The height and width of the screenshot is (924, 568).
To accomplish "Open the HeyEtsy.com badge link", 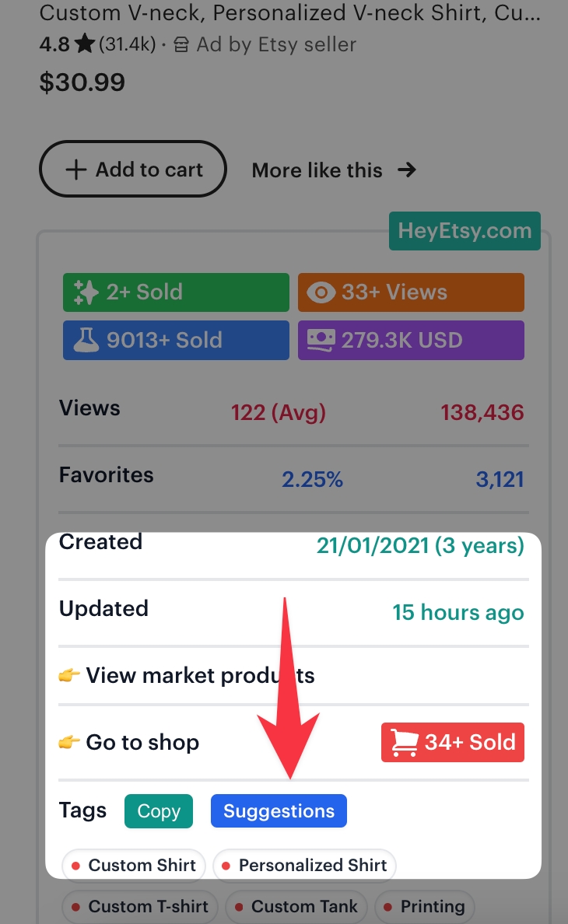I will pyautogui.click(x=465, y=231).
